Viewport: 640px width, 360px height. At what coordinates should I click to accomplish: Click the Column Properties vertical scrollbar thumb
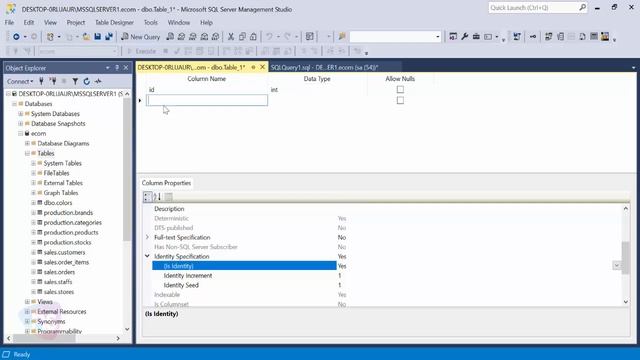tap(625, 258)
